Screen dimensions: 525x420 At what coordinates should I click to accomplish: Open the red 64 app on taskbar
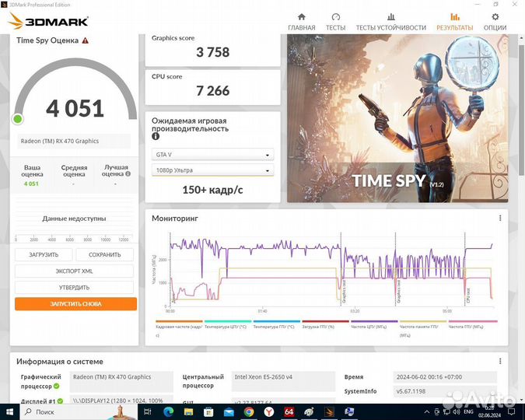click(289, 411)
